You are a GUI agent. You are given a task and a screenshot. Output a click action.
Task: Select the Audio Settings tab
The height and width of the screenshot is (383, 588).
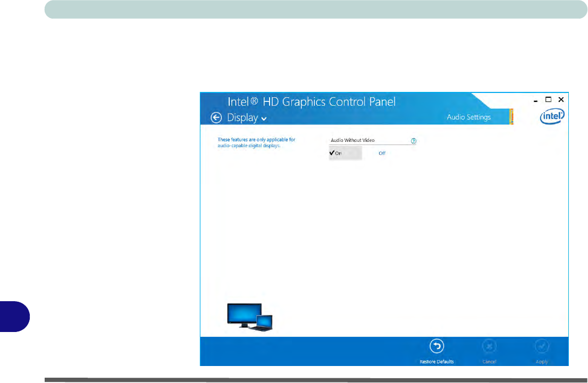(x=469, y=117)
